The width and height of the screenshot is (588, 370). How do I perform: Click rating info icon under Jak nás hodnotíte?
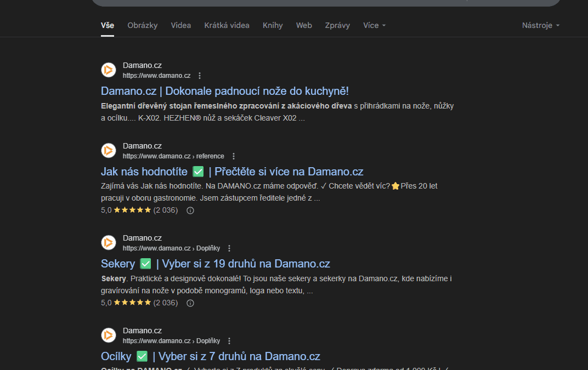coord(190,210)
